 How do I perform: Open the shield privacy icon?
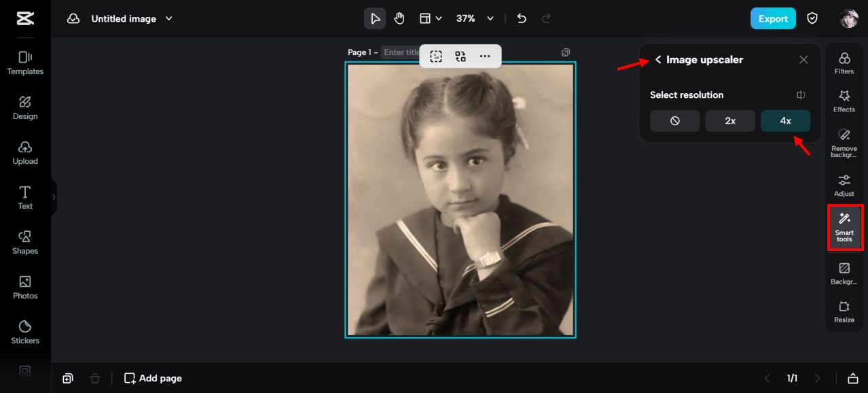tap(812, 18)
